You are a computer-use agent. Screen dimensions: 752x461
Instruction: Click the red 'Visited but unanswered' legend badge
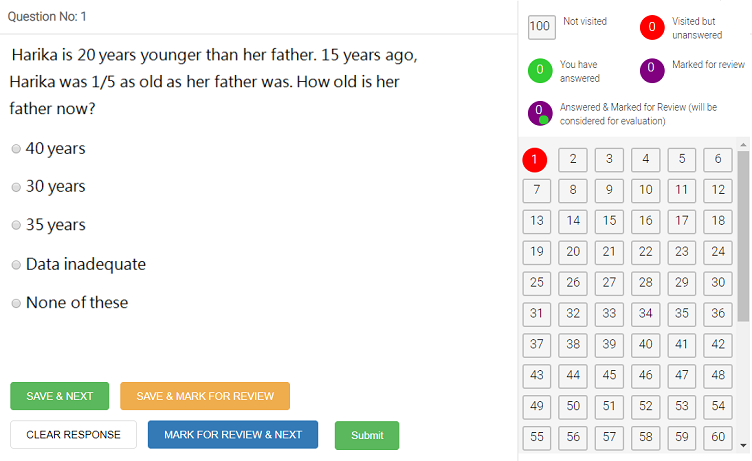coord(652,27)
